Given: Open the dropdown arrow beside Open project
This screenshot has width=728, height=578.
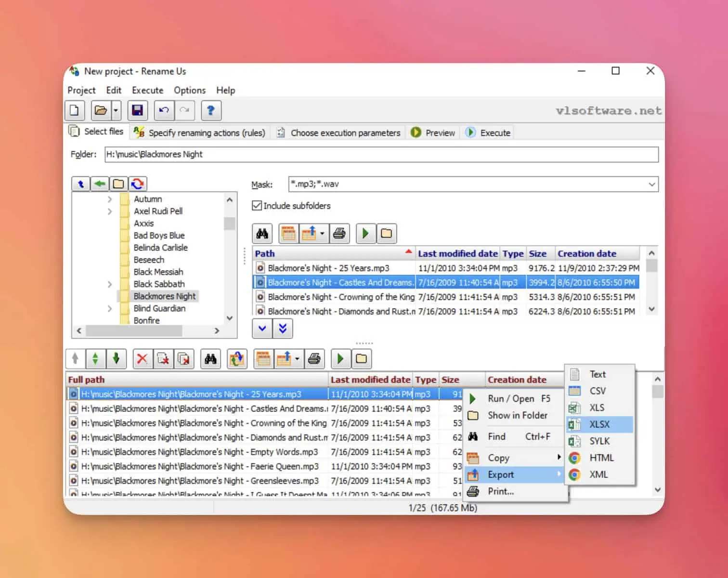Looking at the screenshot, I should tap(116, 111).
